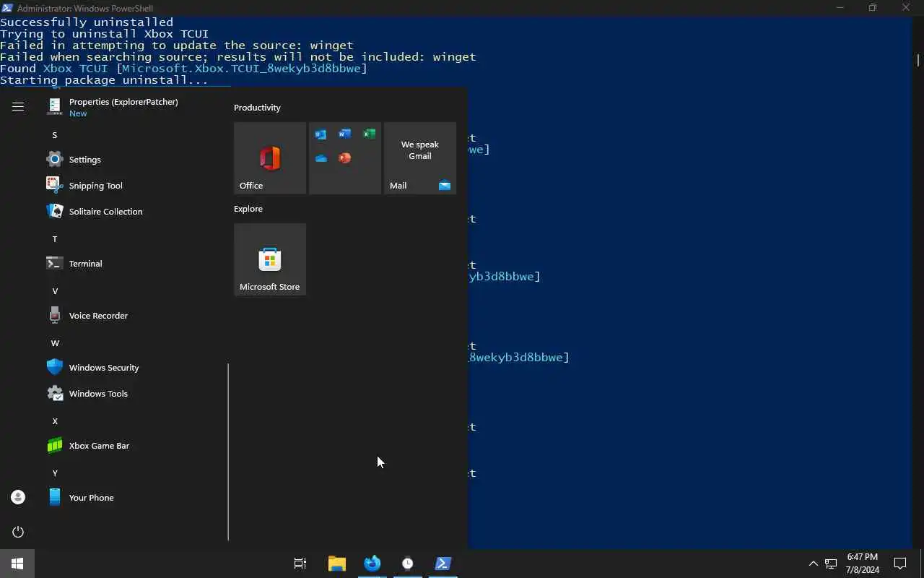Viewport: 924px width, 578px height.
Task: Jump to letter X section header
Action: pyautogui.click(x=54, y=421)
